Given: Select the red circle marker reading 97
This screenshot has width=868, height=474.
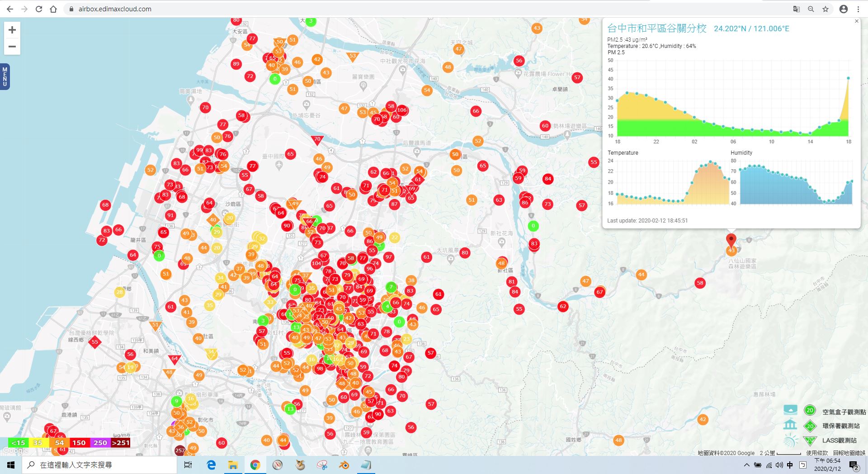Looking at the screenshot, I should coord(388,257).
